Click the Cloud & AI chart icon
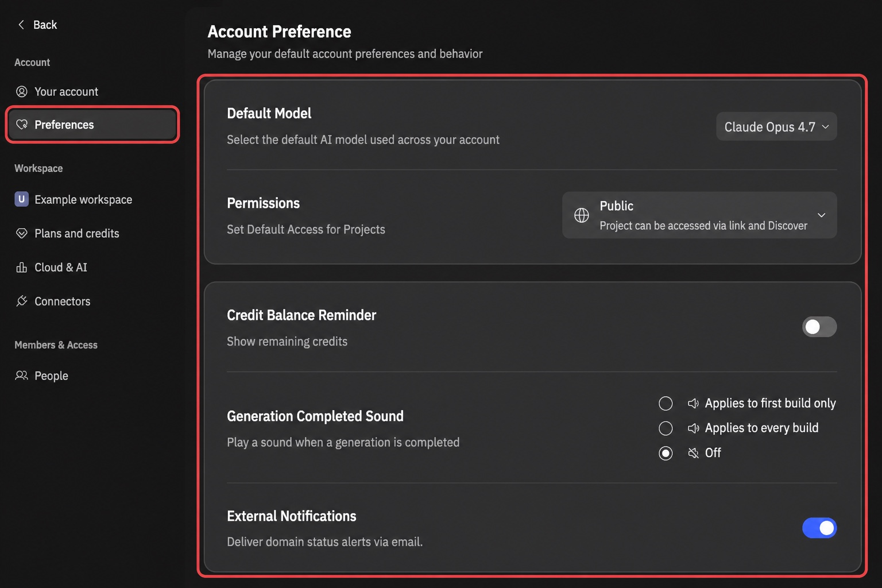 click(x=22, y=267)
